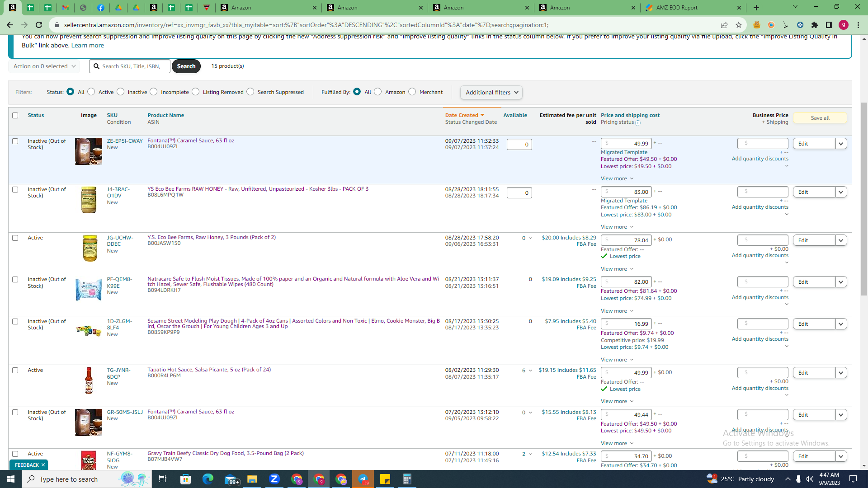
Task: Bookmark this page with the star icon
Action: pyautogui.click(x=739, y=25)
